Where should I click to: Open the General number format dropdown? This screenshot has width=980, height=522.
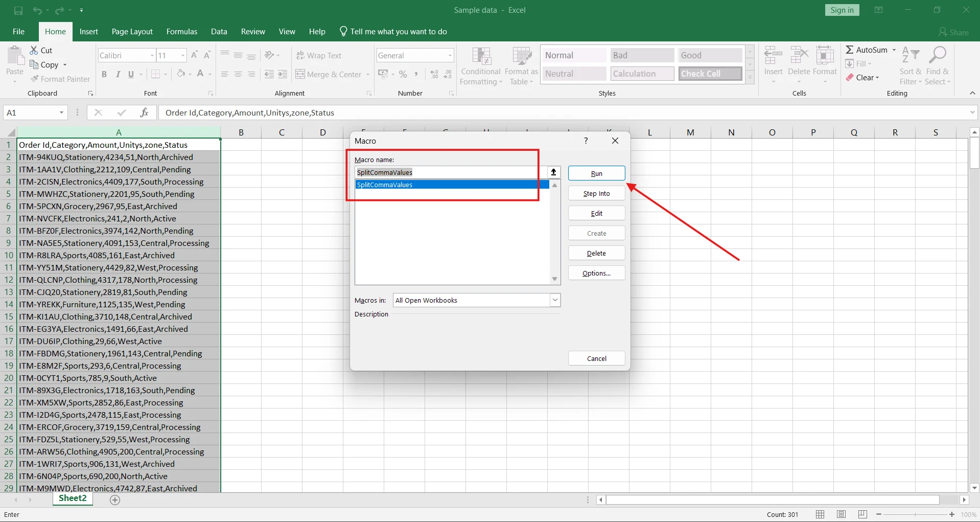450,56
